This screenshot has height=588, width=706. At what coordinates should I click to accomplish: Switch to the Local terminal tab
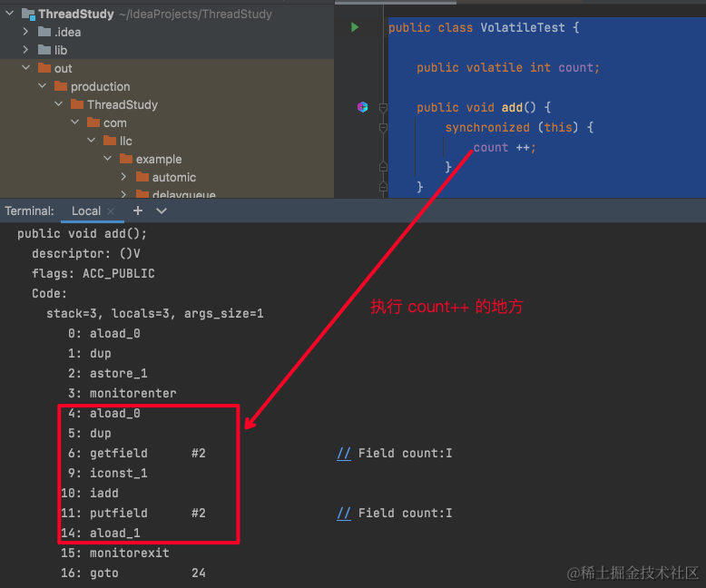(x=86, y=211)
